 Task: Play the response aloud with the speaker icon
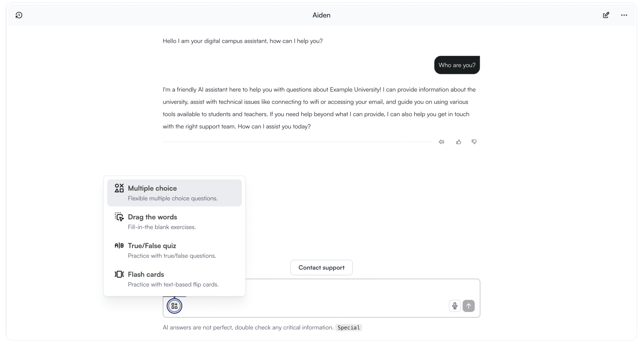(x=441, y=142)
